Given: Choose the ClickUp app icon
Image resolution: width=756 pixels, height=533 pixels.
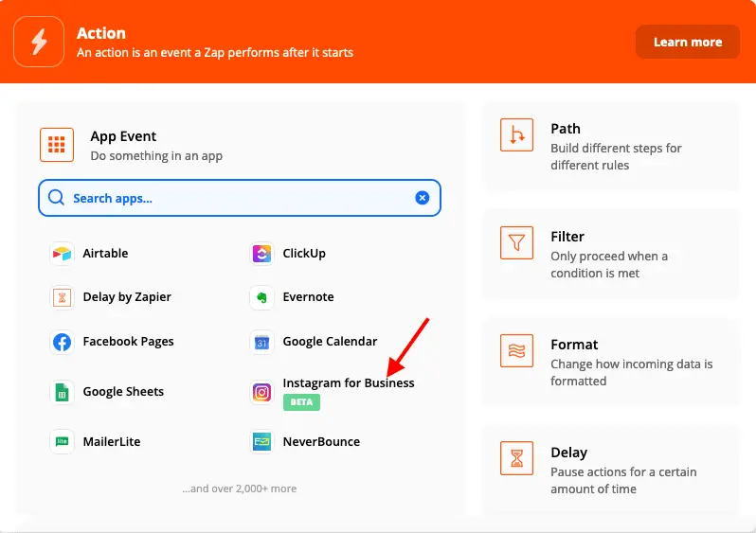Looking at the screenshot, I should (x=261, y=254).
